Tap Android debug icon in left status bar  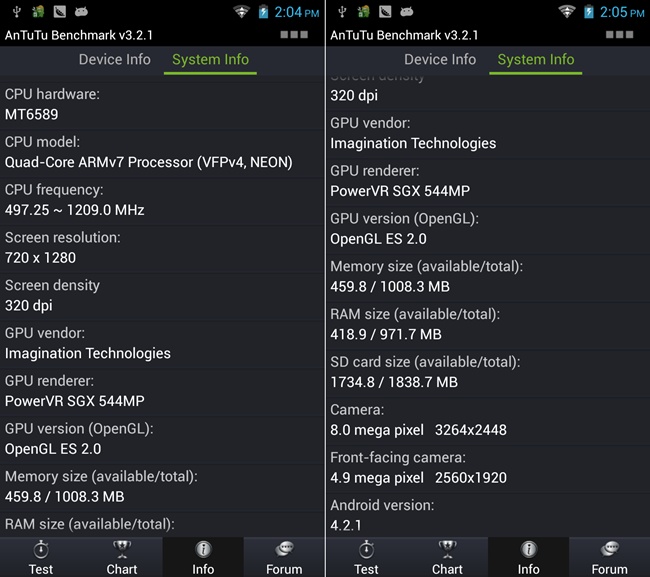(x=81, y=12)
